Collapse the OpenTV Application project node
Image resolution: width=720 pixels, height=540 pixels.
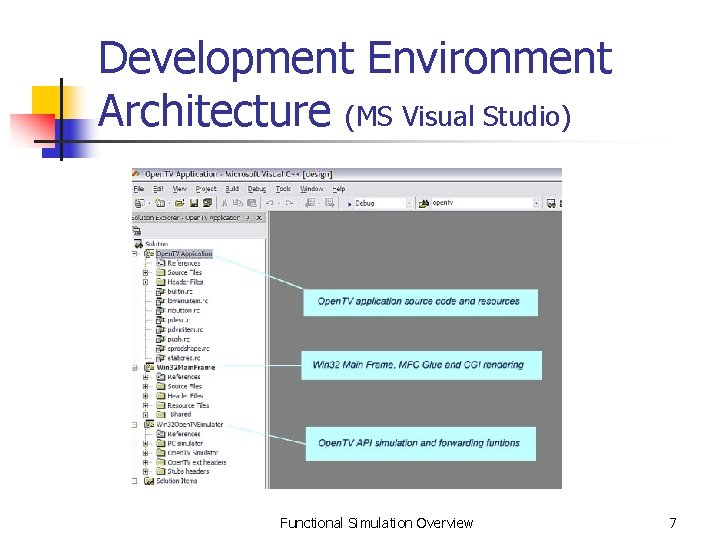[x=136, y=253]
